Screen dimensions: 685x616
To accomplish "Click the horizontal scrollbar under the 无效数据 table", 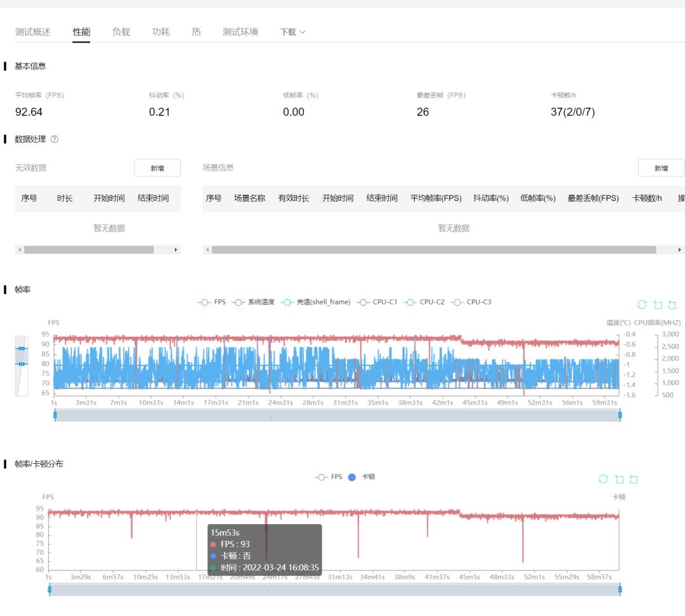I will point(89,250).
